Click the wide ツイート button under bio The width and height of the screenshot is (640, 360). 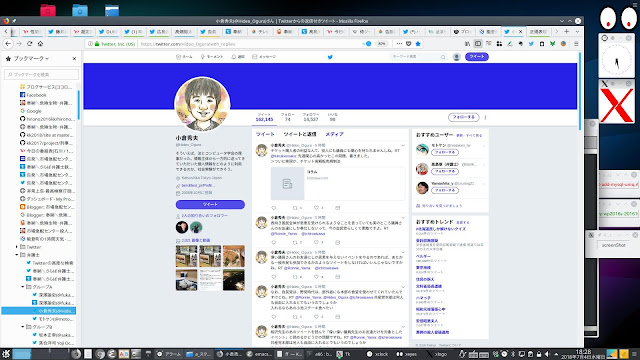point(210,204)
